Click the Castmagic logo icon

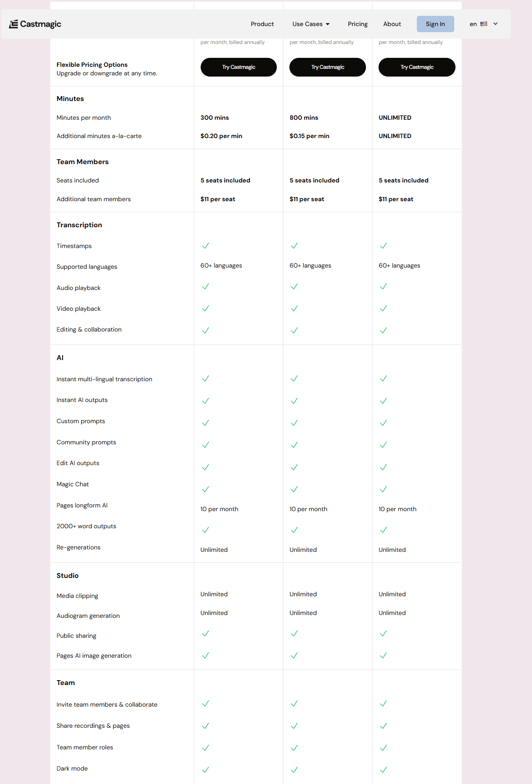click(13, 23)
